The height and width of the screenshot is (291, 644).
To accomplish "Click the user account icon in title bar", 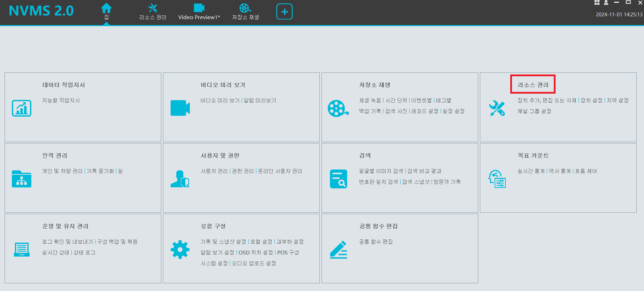I will (606, 3).
